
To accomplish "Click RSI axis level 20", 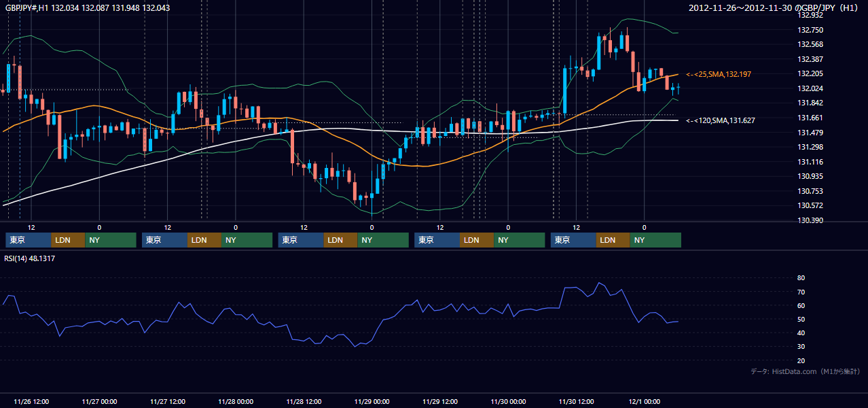I will [x=801, y=360].
